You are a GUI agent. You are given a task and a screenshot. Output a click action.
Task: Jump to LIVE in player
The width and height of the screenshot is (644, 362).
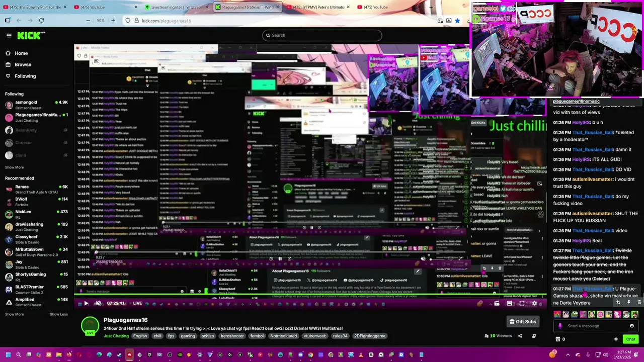tap(137, 303)
